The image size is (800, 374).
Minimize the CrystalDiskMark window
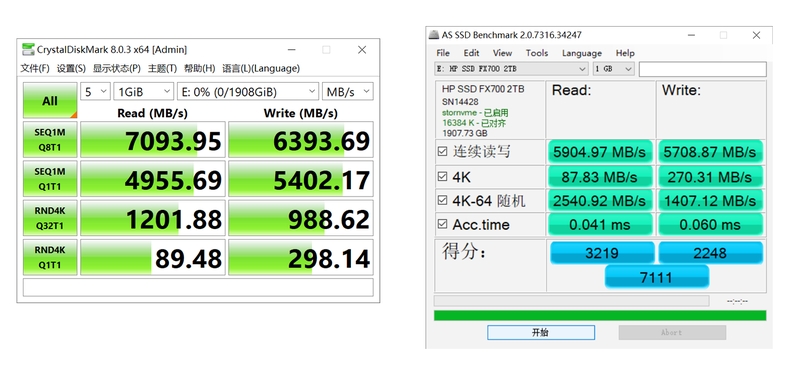tap(291, 49)
